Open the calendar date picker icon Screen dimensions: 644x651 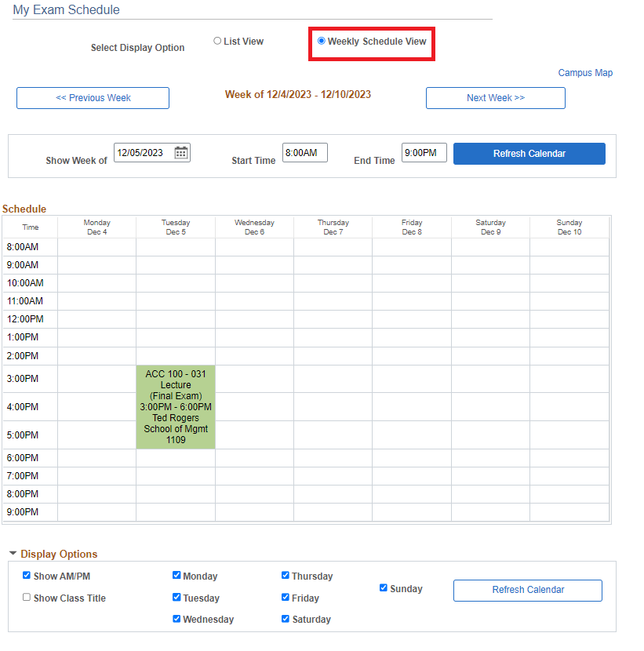(x=180, y=153)
